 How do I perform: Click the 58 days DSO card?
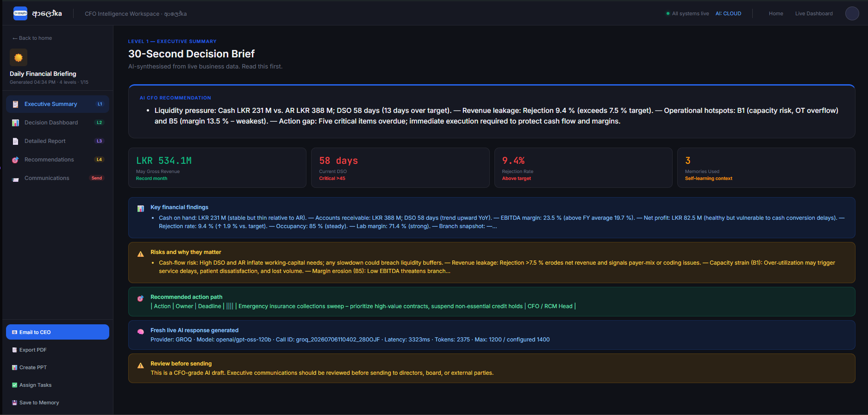(x=400, y=167)
